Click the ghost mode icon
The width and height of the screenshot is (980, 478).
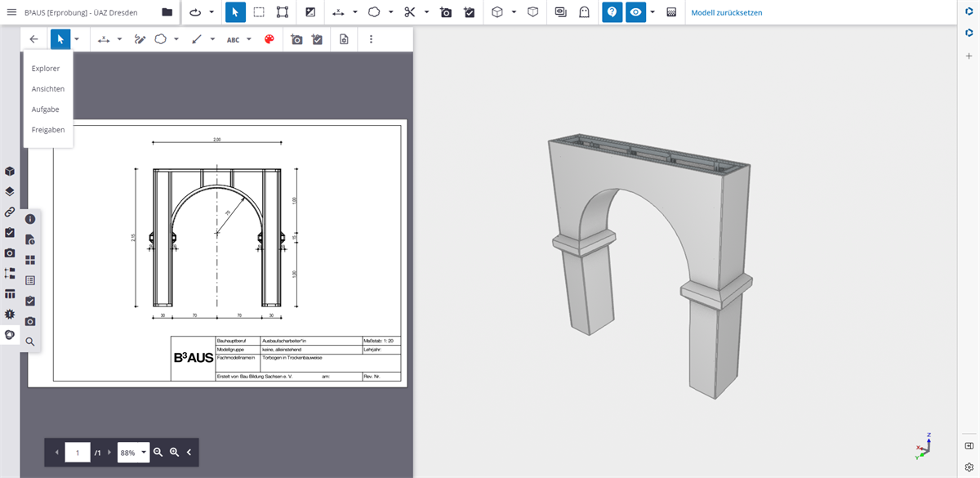pyautogui.click(x=584, y=12)
